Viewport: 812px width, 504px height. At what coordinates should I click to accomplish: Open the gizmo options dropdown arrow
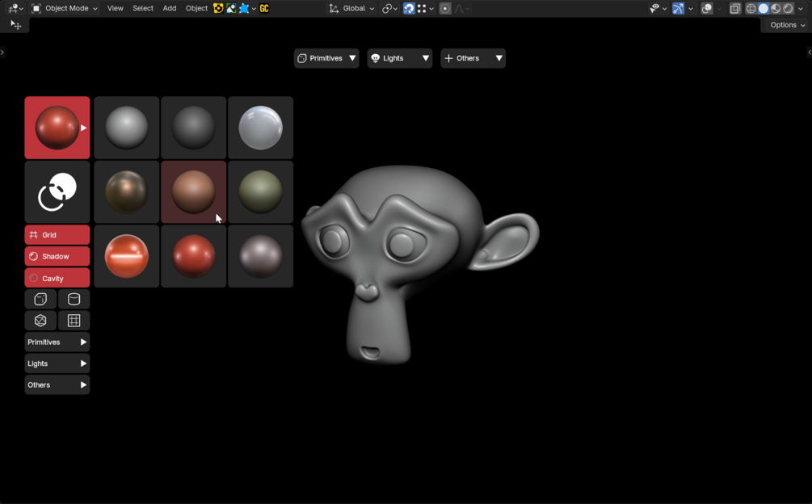pyautogui.click(x=690, y=9)
